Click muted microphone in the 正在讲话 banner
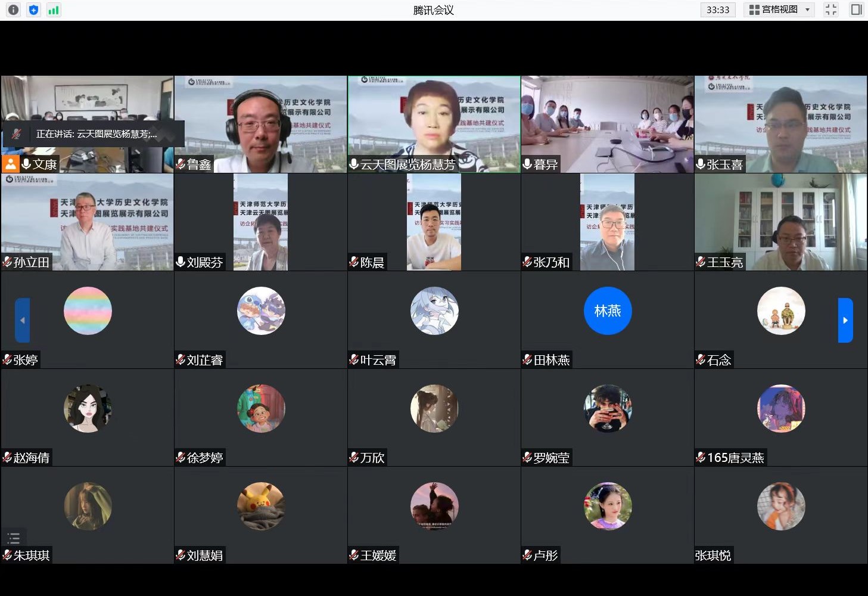Screen dimensions: 868x596 (x=17, y=134)
